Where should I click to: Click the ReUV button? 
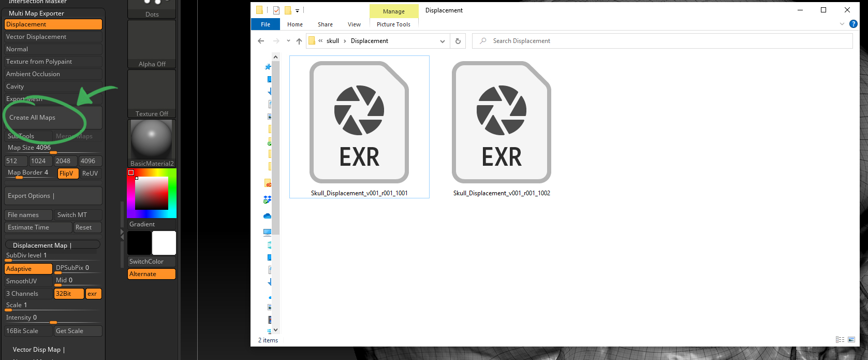coord(91,174)
